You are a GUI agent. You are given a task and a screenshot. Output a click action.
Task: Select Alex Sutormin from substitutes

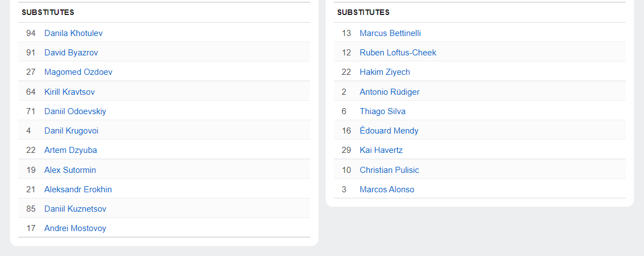(70, 170)
